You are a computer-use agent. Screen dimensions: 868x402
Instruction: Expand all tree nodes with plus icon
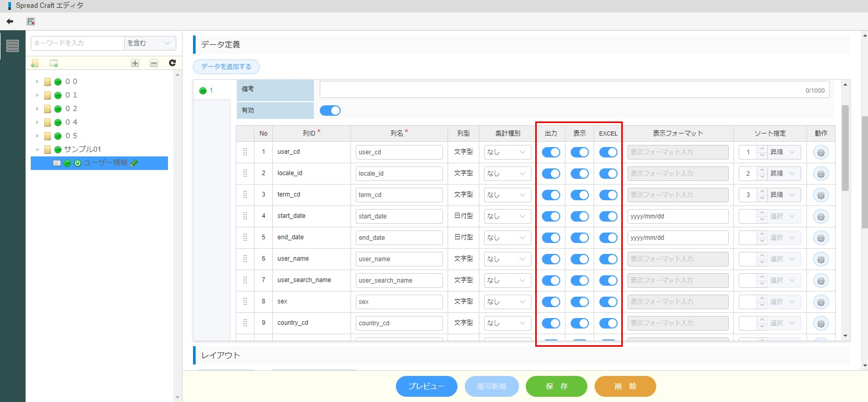point(135,63)
